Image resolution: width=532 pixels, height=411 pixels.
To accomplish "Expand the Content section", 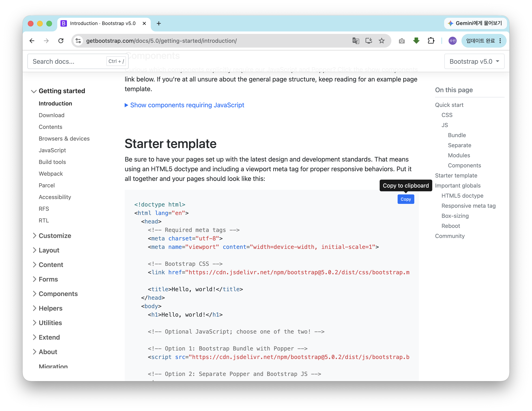I will click(48, 265).
